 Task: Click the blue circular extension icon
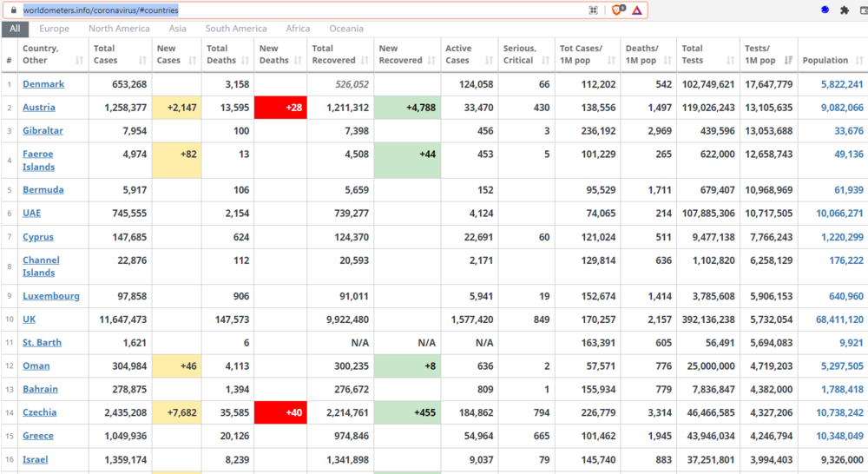[x=825, y=10]
